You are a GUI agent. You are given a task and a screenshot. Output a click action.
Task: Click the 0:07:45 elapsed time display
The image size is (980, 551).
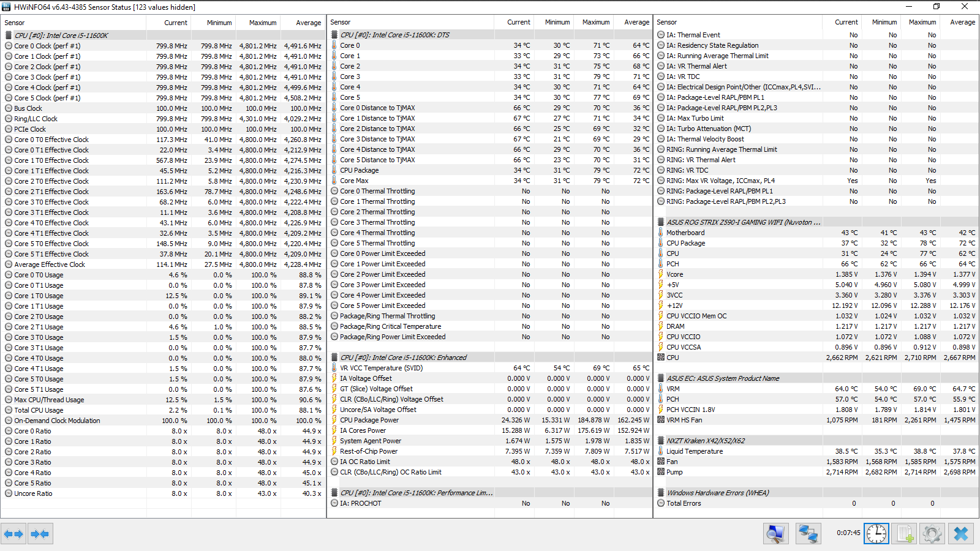tap(848, 533)
